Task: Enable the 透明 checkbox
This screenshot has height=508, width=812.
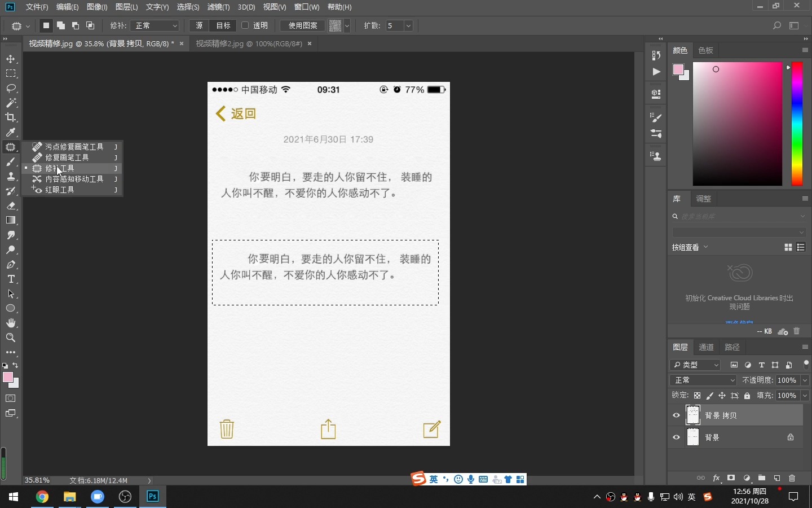Action: (245, 25)
